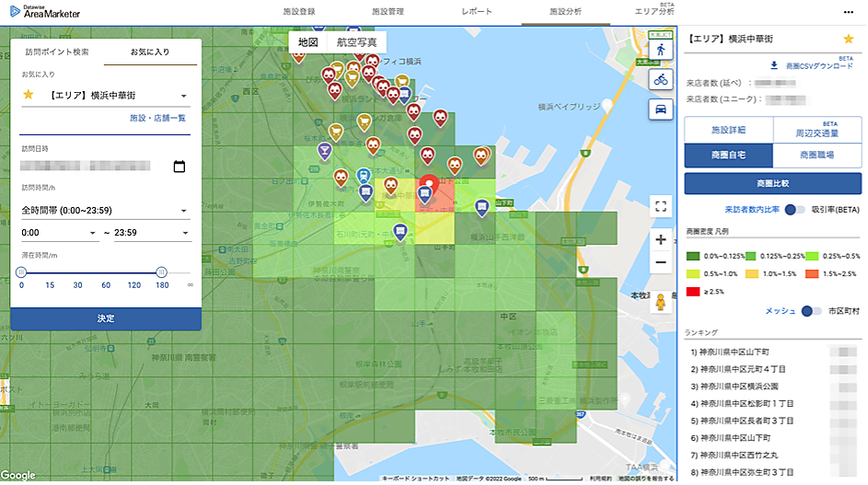Image resolution: width=868 pixels, height=485 pixels.
Task: Click the right handle of 滞在時間 slider
Action: [x=162, y=271]
